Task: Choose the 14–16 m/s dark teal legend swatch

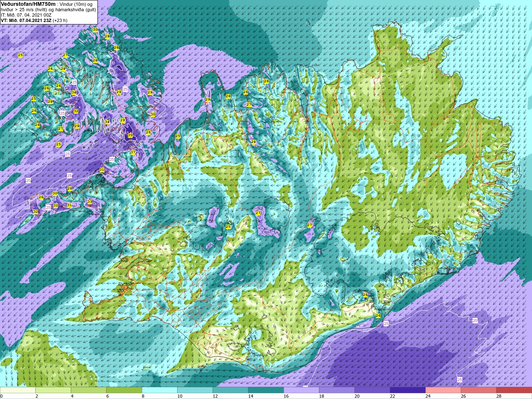Action: [266, 390]
